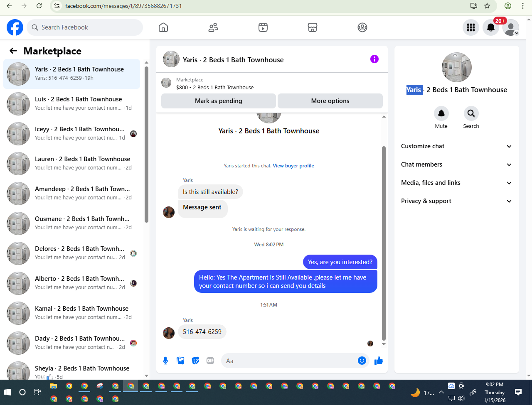Expand the Chat members section
The width and height of the screenshot is (532, 405).
[x=456, y=164]
